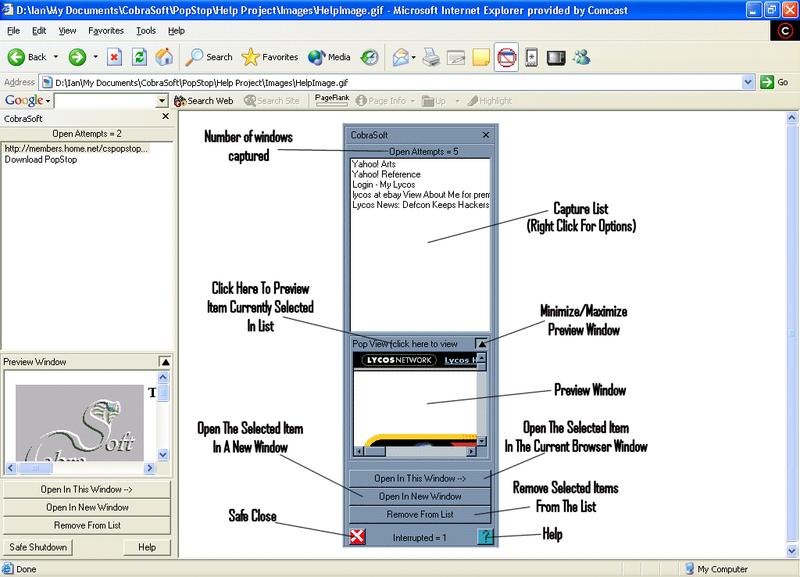Click the green Go button
Image resolution: width=800 pixels, height=577 pixels.
(774, 82)
